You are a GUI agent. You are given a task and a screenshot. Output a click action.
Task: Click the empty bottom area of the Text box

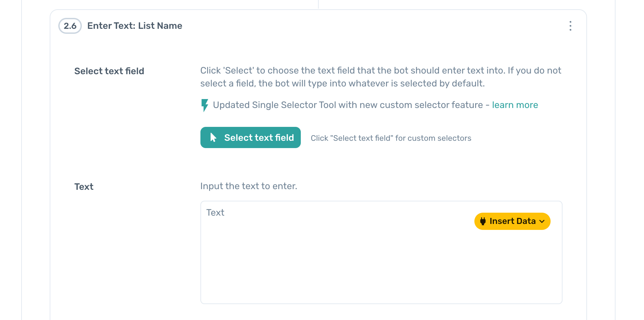pos(381,288)
